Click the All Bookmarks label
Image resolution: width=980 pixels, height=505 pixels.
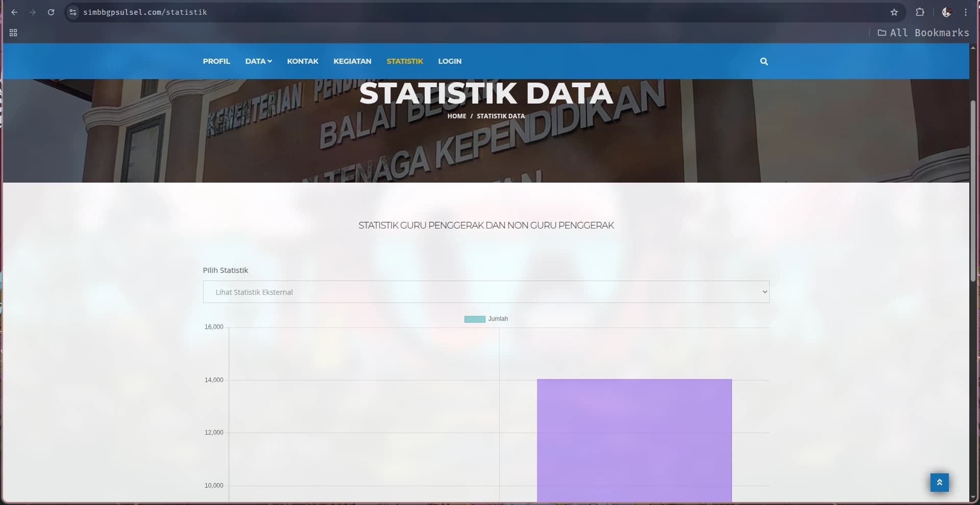click(929, 33)
